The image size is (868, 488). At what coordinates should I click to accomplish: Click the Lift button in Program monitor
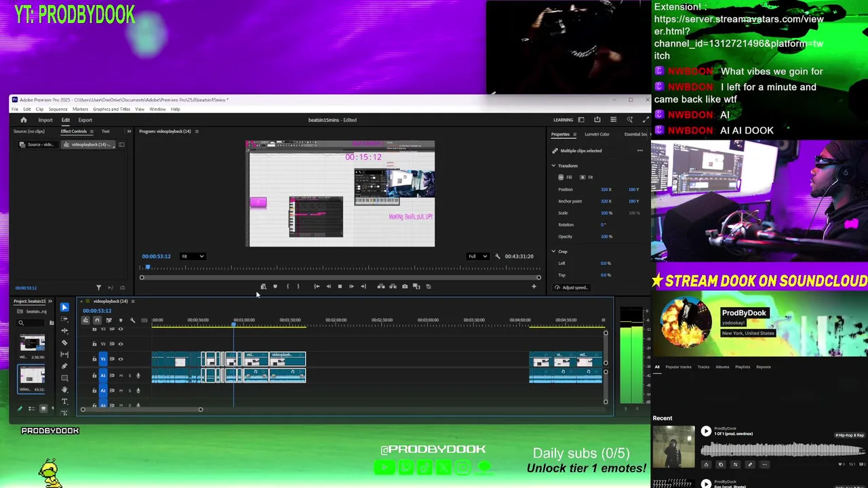[380, 286]
